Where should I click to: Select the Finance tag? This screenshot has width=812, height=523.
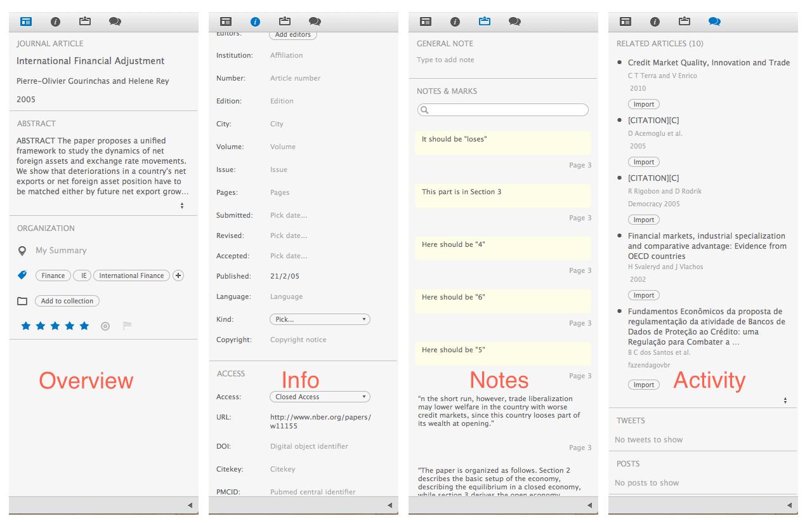[53, 275]
